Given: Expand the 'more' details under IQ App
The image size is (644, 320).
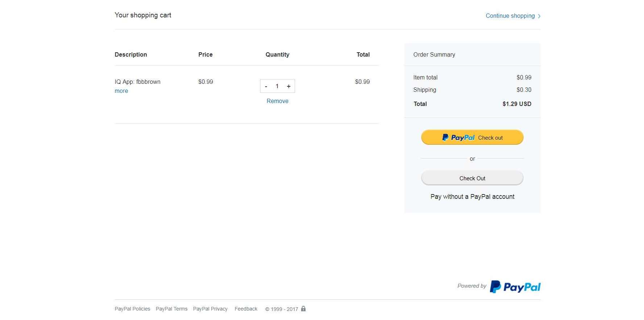Looking at the screenshot, I should (x=121, y=91).
